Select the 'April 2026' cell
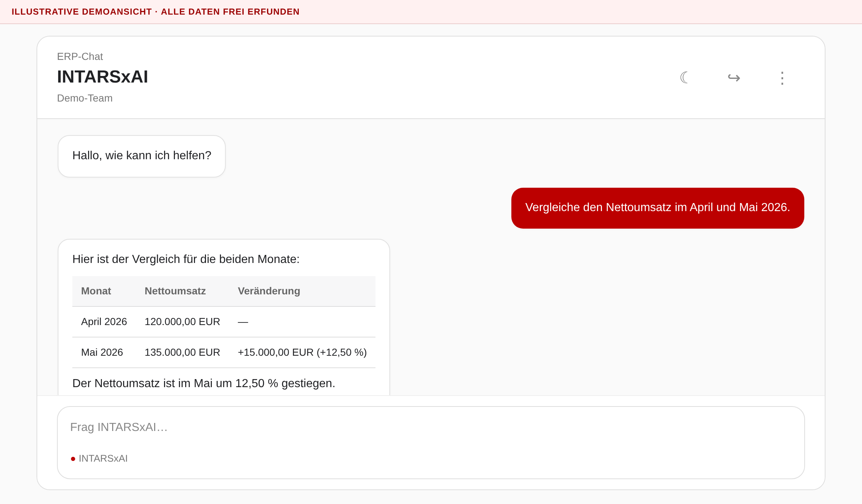This screenshot has width=862, height=504. pos(104,322)
